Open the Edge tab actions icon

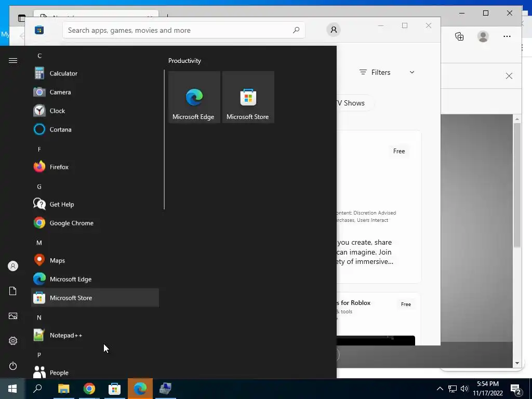click(x=22, y=18)
